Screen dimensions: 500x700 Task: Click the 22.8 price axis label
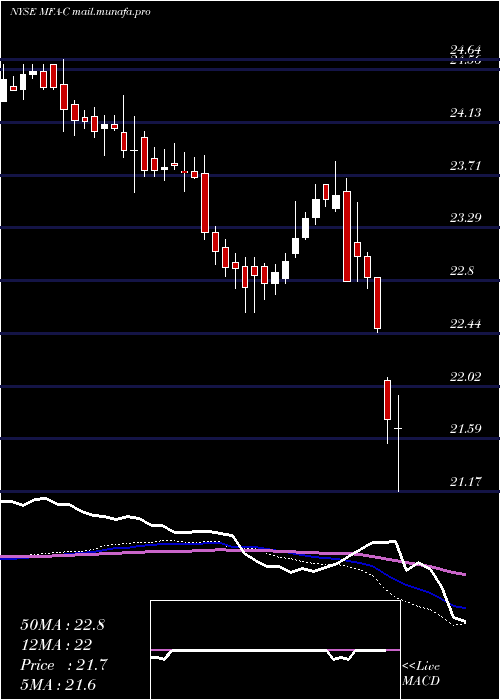(x=462, y=271)
